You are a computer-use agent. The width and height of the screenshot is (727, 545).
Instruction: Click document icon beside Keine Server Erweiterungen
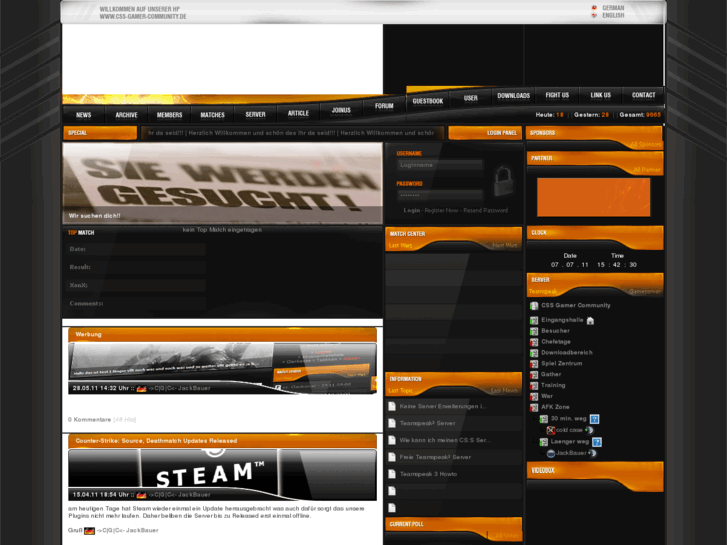tap(392, 406)
